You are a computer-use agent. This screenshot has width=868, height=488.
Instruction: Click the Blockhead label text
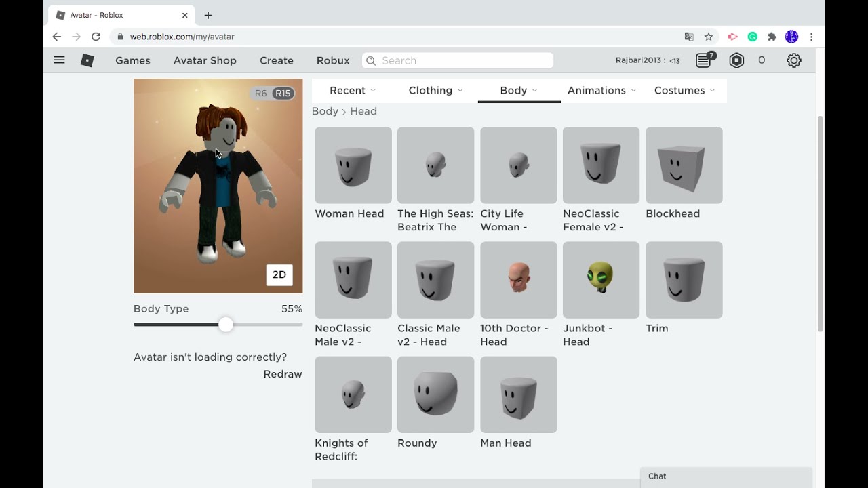point(673,213)
